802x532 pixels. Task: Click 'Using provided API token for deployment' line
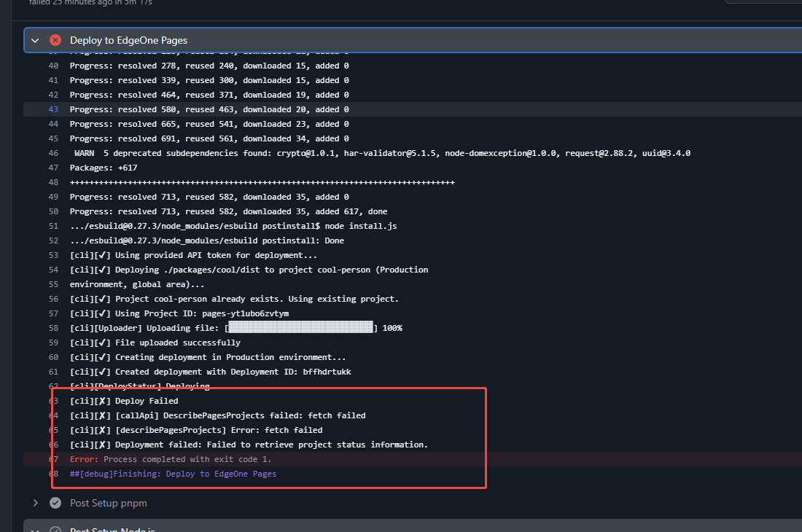tap(193, 255)
